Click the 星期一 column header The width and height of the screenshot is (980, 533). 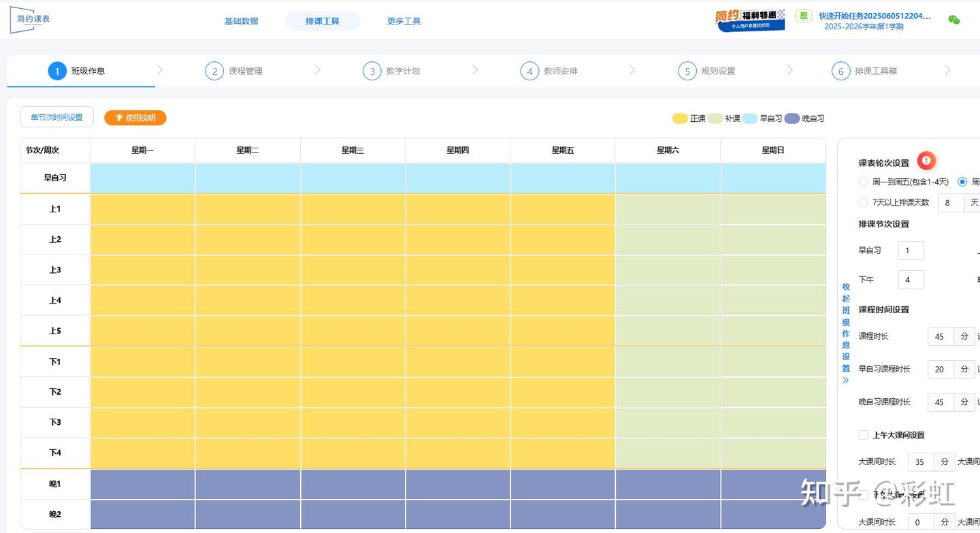click(x=142, y=150)
